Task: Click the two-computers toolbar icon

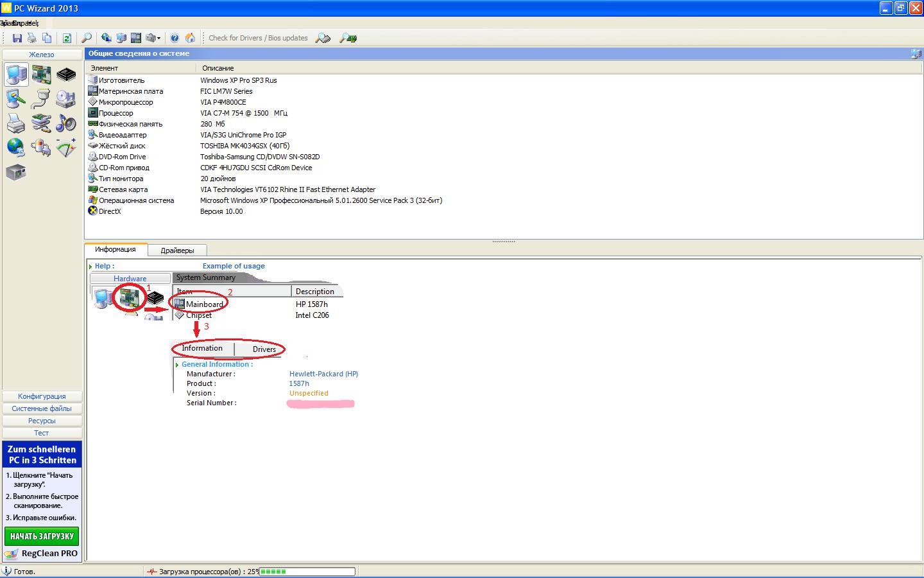Action: click(x=121, y=38)
